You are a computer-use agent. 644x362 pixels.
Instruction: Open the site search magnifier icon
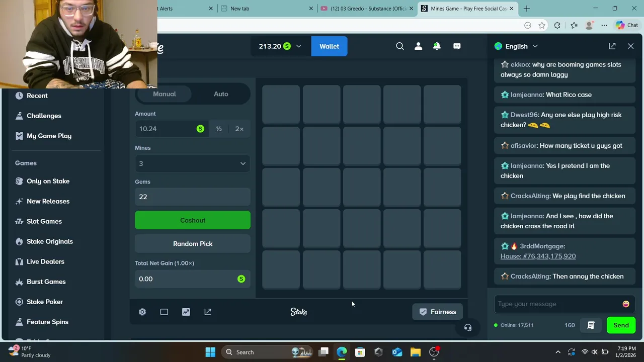point(400,46)
